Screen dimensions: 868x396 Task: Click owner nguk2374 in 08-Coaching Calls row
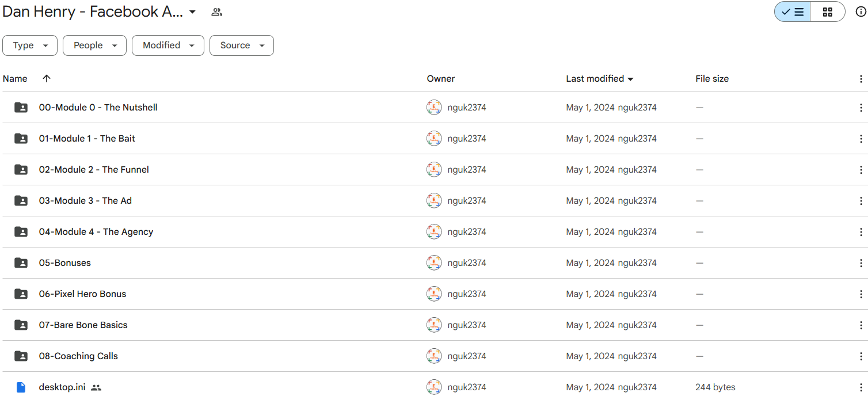pos(467,356)
